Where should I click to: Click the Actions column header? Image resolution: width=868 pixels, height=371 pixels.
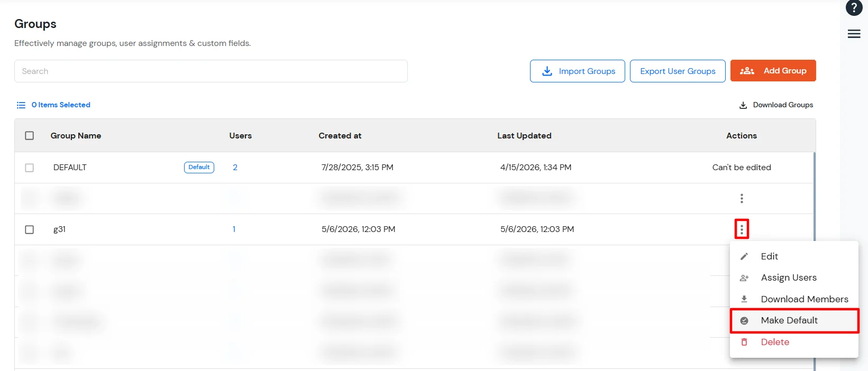click(742, 136)
